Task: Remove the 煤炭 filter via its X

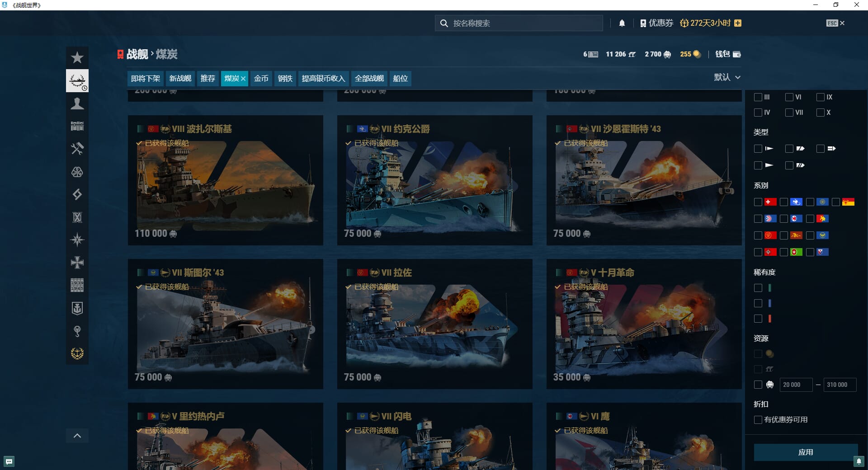Action: point(243,79)
